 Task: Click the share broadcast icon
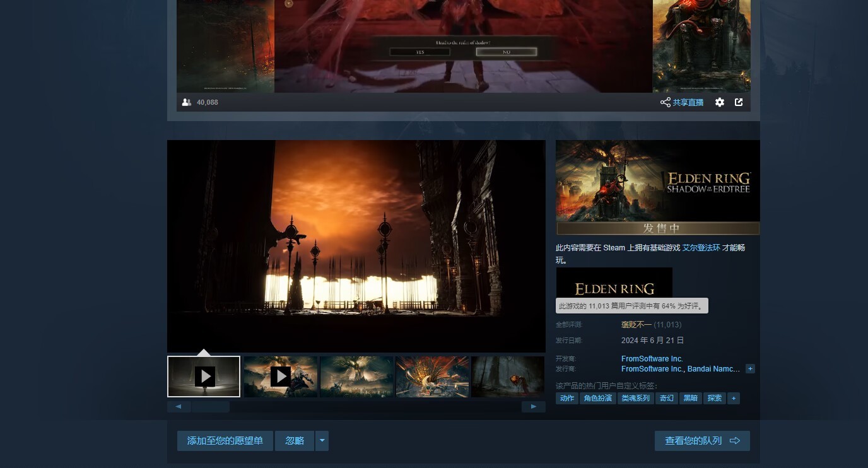[x=665, y=102]
